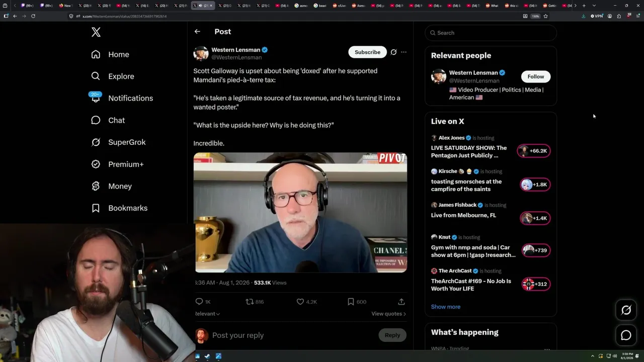Image resolution: width=644 pixels, height=362 pixels.
Task: Open Western Lensman's profile avatar in the post
Action: (x=201, y=53)
